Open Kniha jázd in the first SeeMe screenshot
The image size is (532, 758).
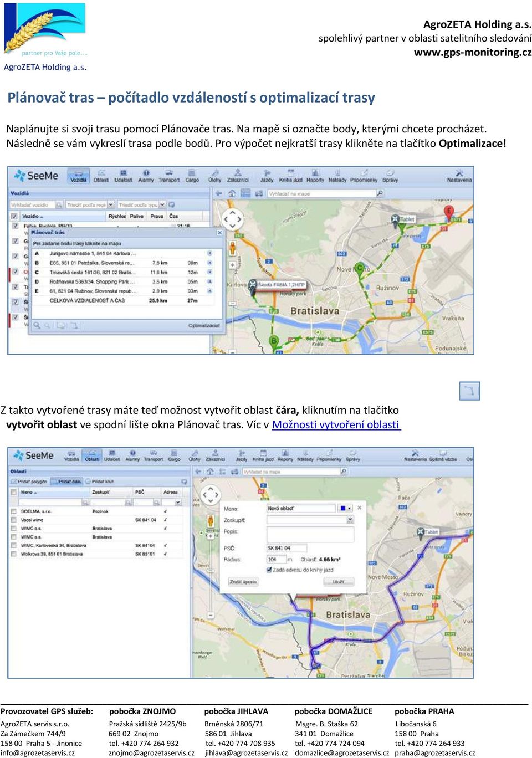tap(290, 176)
